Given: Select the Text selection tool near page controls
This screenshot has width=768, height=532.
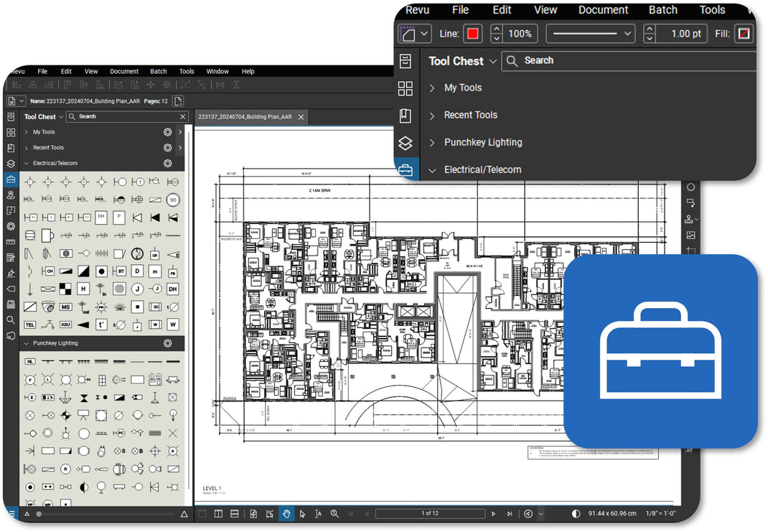Looking at the screenshot, I should (x=319, y=514).
